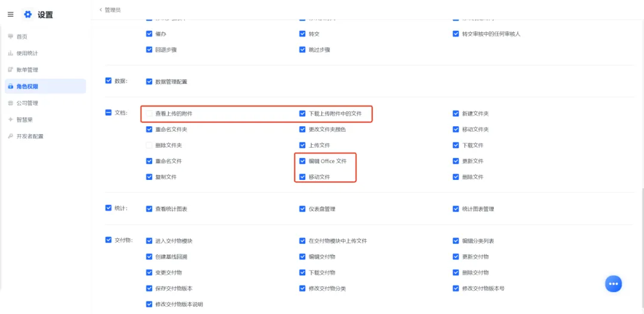Open 使用统计 in the sidebar
This screenshot has height=314, width=644.
[27, 54]
